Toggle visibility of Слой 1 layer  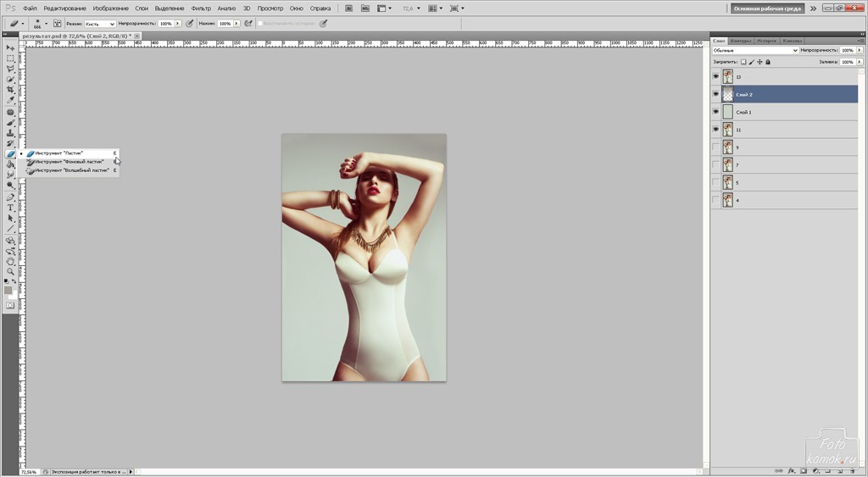(715, 112)
